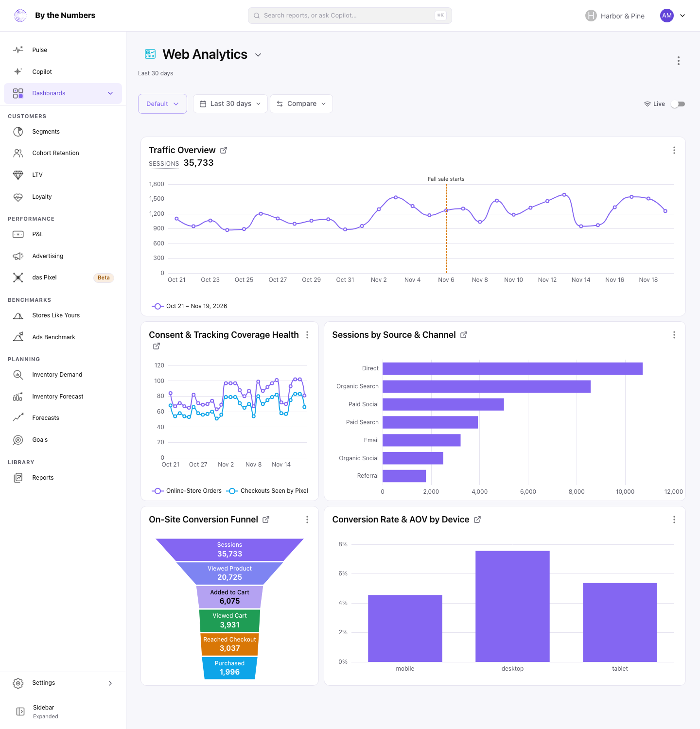The height and width of the screenshot is (729, 700).
Task: Open the Default view dropdown
Action: 162,104
